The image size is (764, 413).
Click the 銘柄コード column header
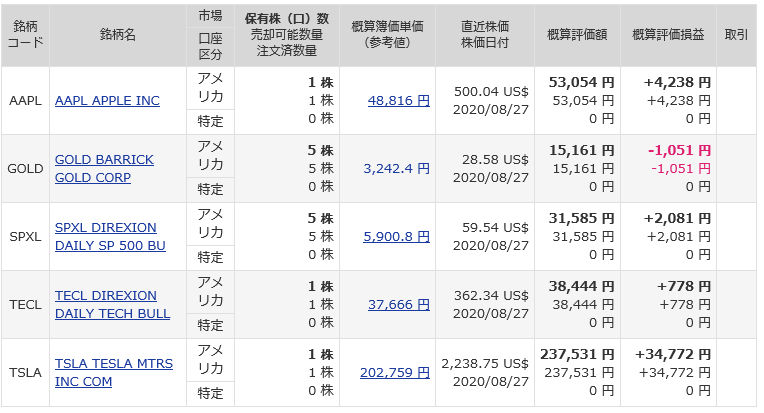[25, 34]
